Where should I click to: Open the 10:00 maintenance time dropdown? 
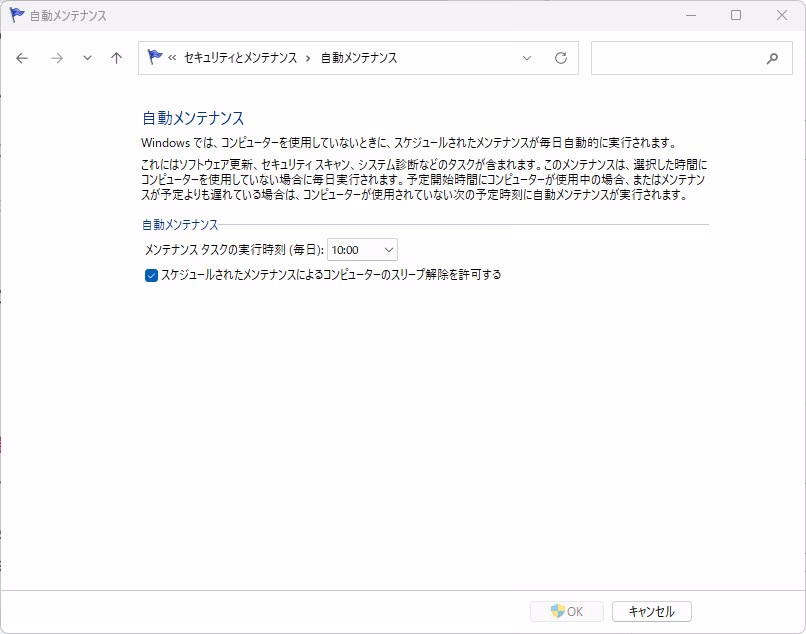click(362, 250)
